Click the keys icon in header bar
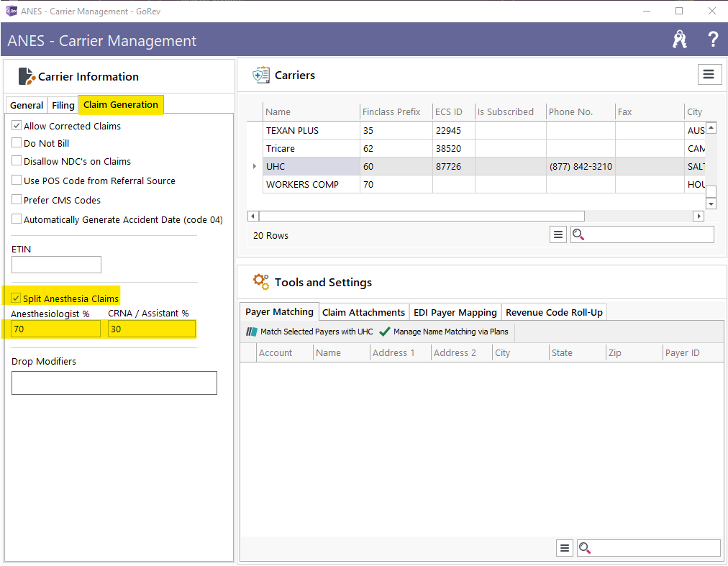Viewport: 728px width, 566px height. [x=680, y=40]
